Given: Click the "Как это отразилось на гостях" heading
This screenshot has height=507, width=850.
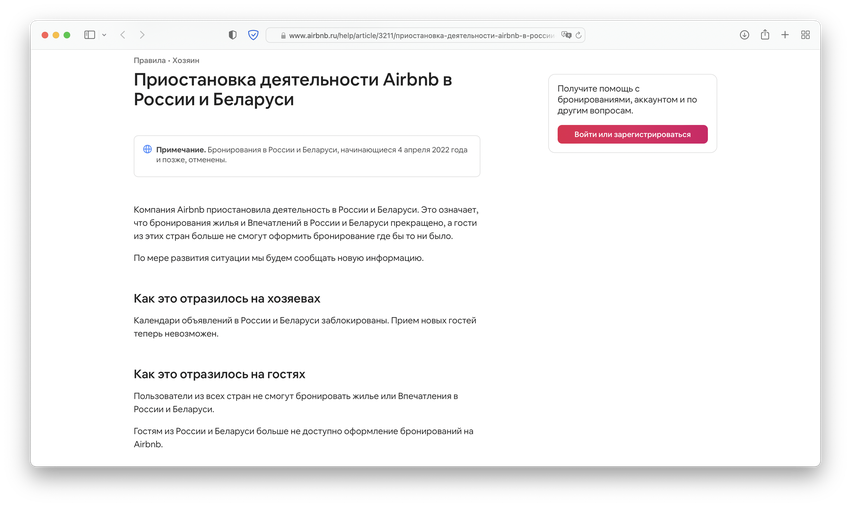Looking at the screenshot, I should 219,374.
